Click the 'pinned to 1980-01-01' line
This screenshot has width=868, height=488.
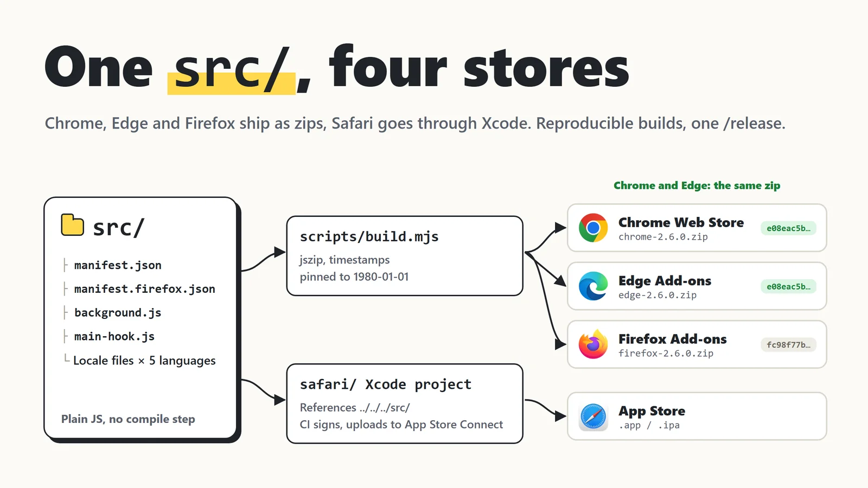click(354, 277)
